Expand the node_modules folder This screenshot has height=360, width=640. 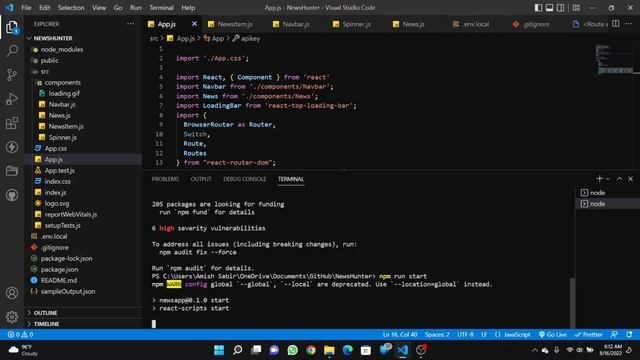pos(83,49)
